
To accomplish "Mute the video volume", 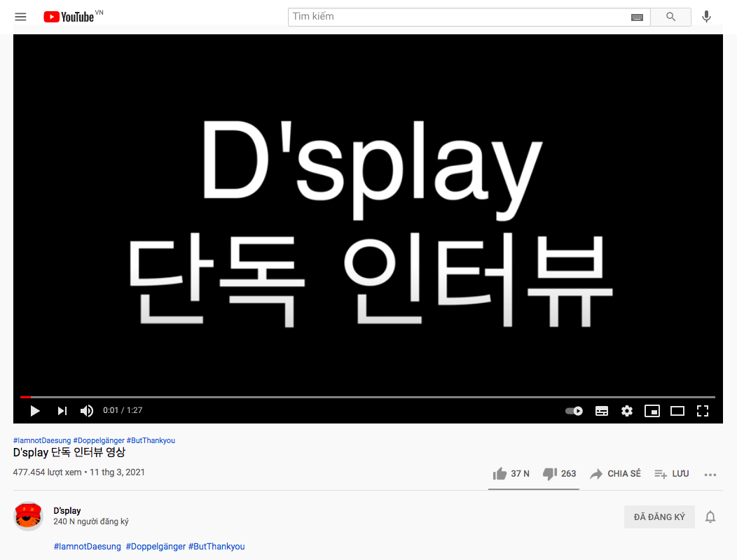I will pyautogui.click(x=86, y=411).
